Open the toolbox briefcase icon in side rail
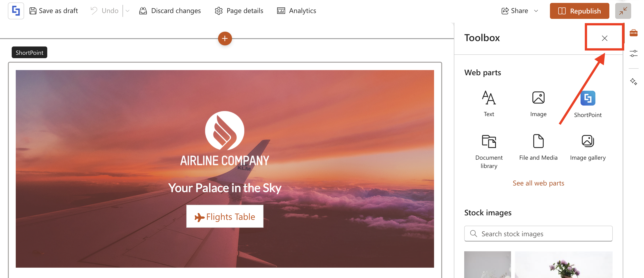 633,33
